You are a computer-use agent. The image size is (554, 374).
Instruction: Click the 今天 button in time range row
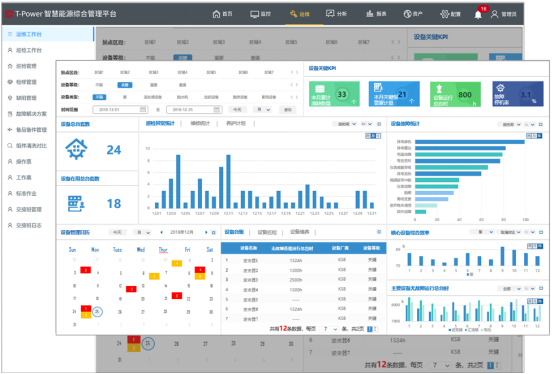(237, 109)
